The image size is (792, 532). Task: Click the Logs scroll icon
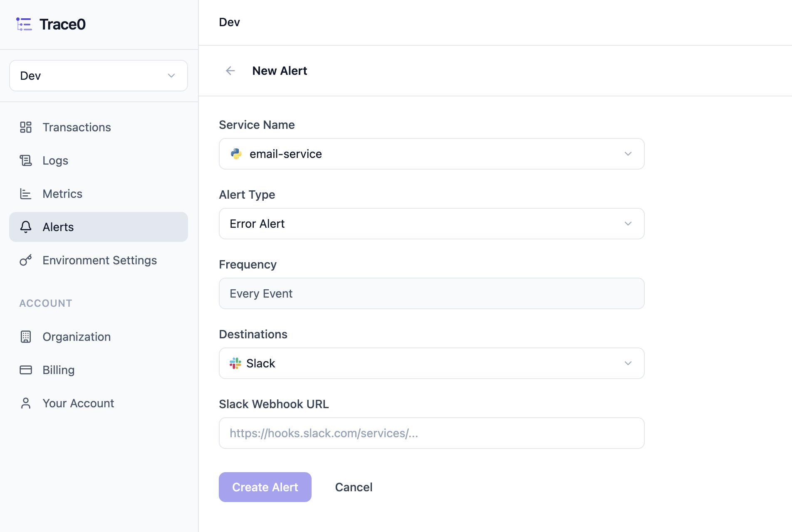(26, 160)
